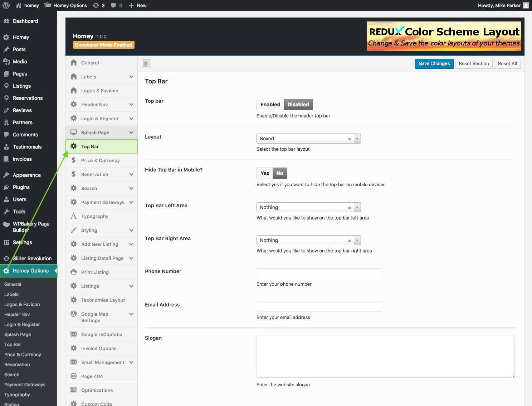Open the Top Bar Right Area dropdown
This screenshot has height=406, width=532.
[308, 240]
